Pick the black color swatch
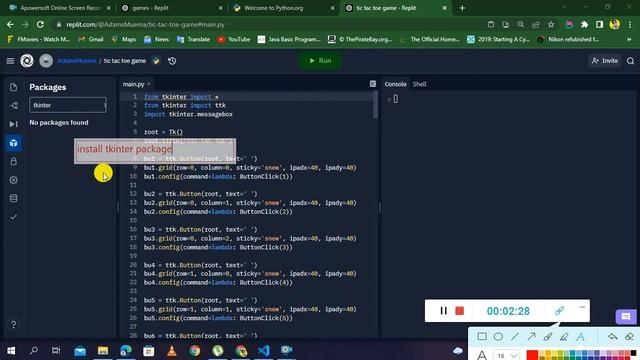 (x=633, y=353)
